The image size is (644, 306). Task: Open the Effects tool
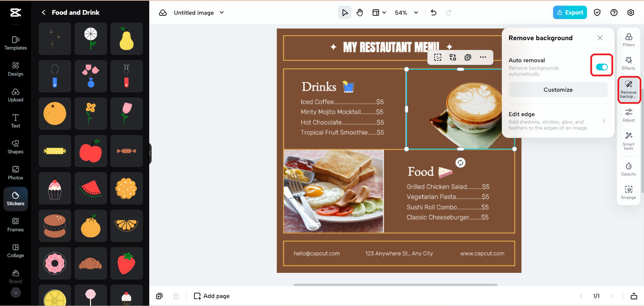(628, 63)
